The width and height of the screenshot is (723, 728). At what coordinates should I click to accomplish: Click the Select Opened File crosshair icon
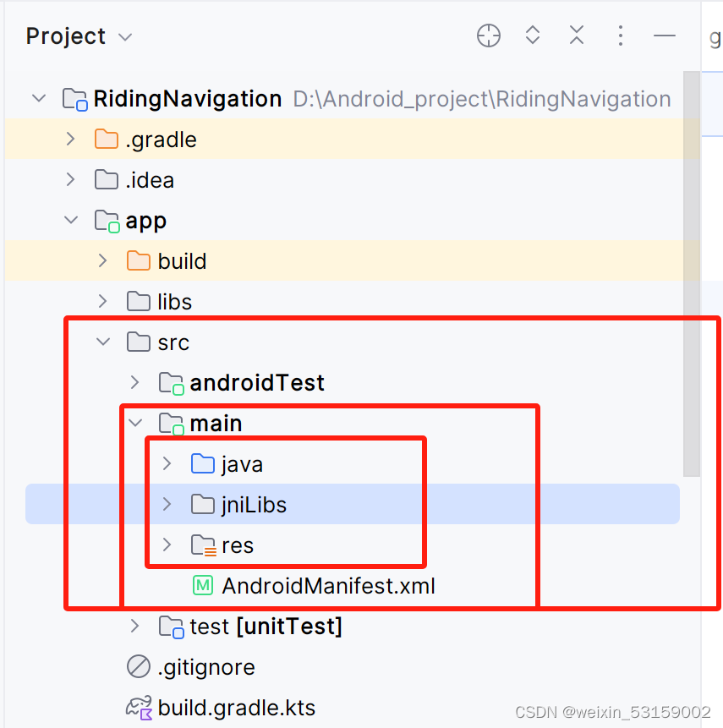pyautogui.click(x=489, y=36)
